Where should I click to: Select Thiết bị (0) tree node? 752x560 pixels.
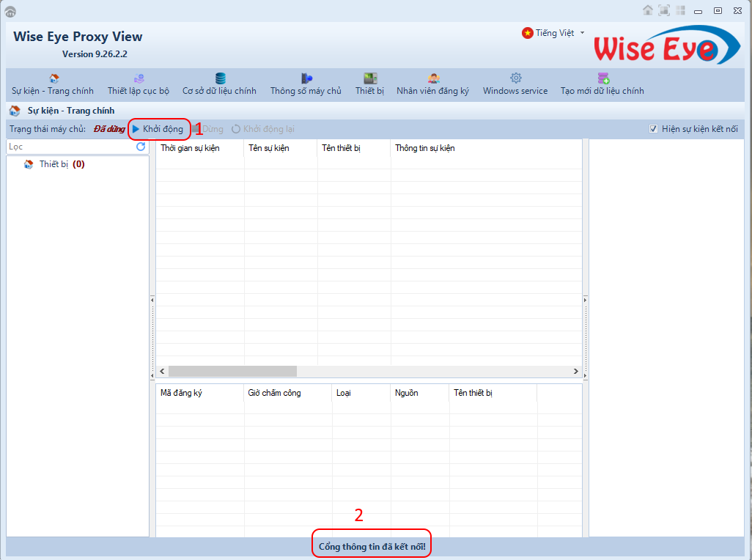coord(54,164)
